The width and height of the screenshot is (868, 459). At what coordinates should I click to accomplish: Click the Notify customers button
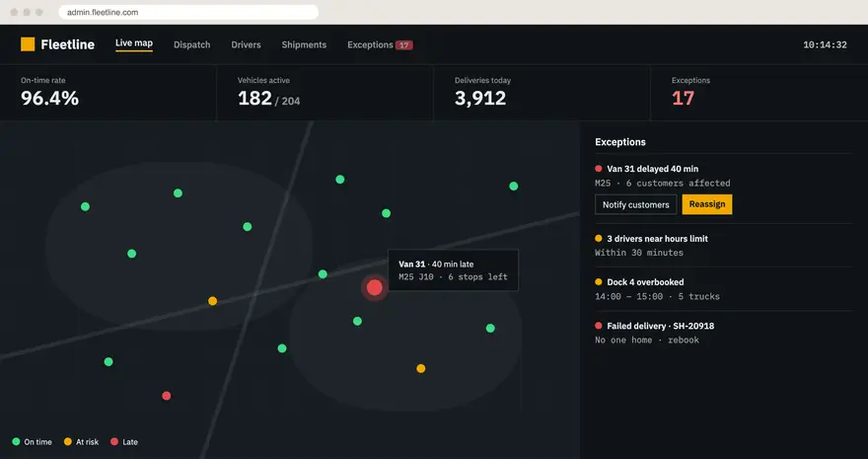click(x=636, y=204)
